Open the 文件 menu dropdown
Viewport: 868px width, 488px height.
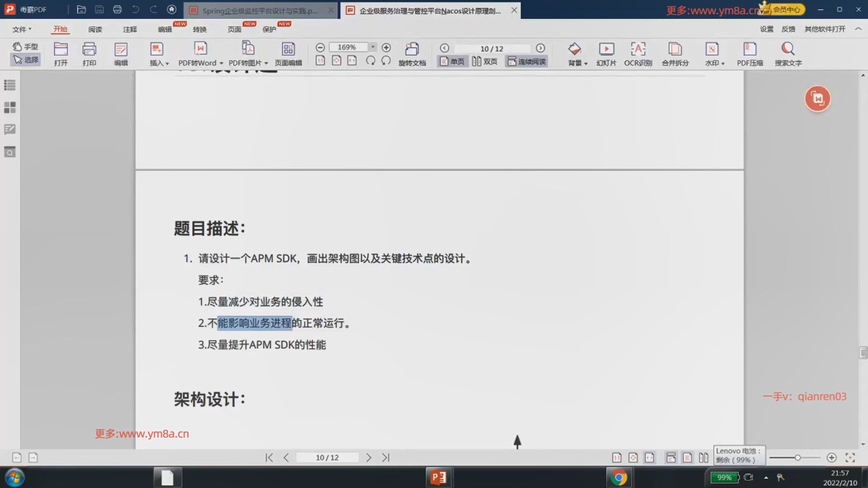click(21, 29)
